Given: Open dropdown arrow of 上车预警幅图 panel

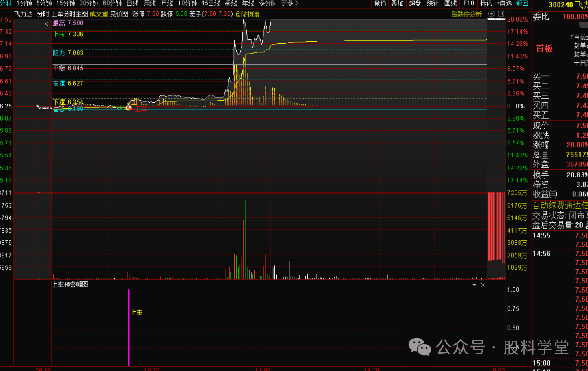Looking at the screenshot, I should (x=474, y=285).
